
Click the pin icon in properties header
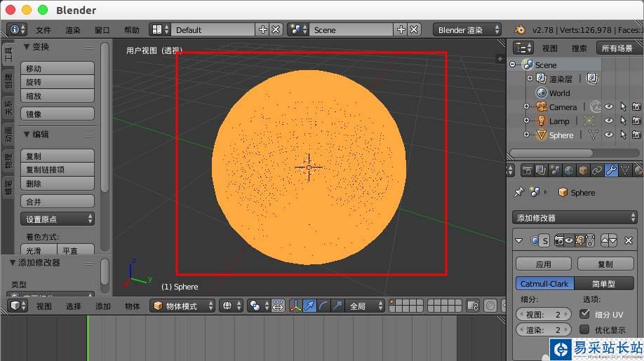[518, 192]
